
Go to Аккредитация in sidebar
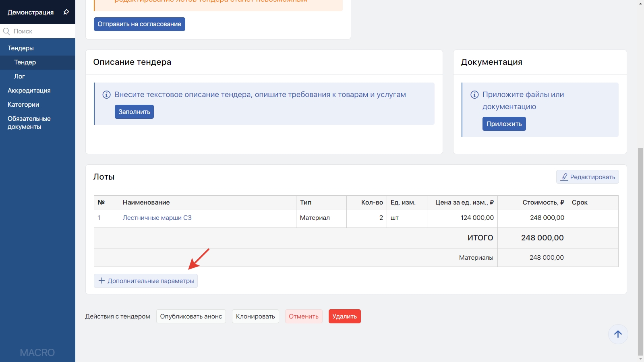point(29,91)
